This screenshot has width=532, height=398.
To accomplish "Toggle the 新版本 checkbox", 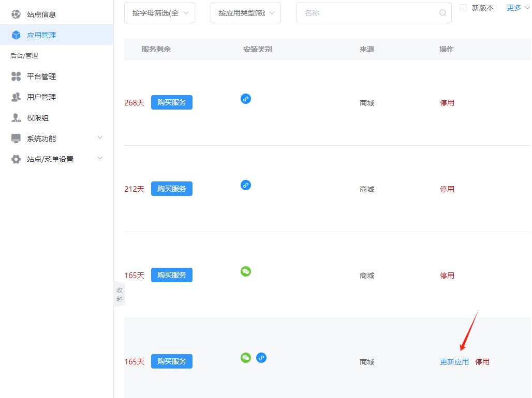I will [463, 8].
